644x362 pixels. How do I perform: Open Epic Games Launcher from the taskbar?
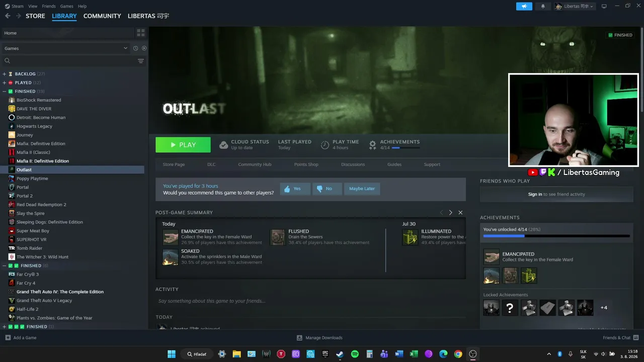tap(325, 354)
